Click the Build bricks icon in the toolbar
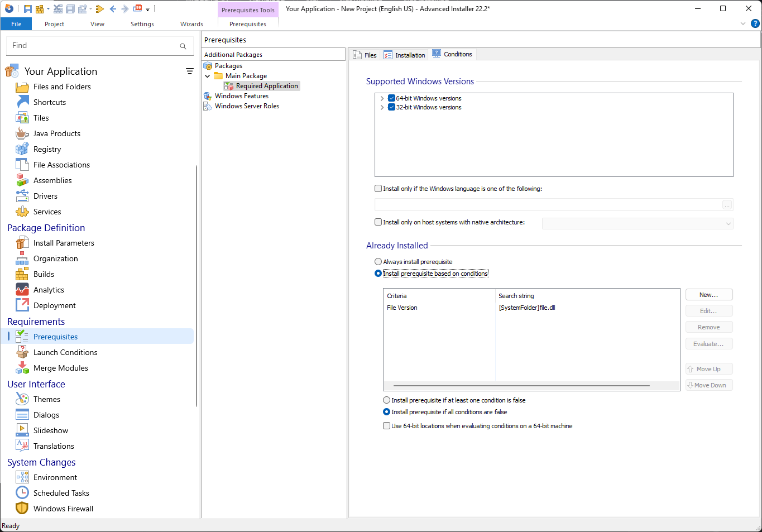This screenshot has width=762, height=532. coord(40,9)
